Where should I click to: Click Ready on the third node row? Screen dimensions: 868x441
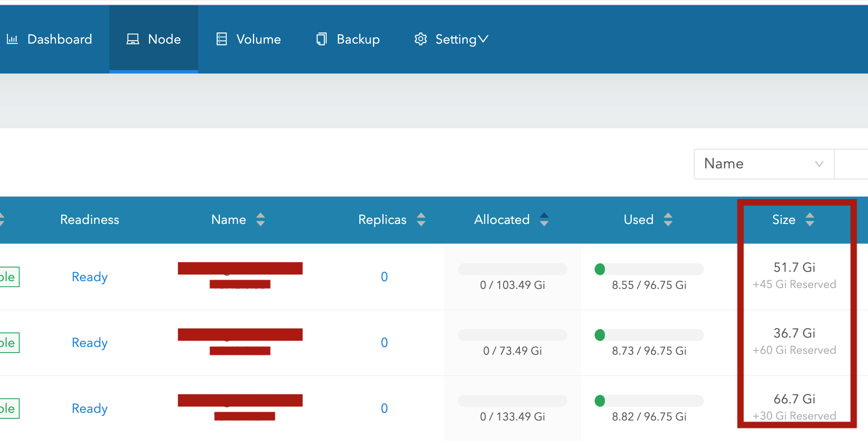coord(89,408)
